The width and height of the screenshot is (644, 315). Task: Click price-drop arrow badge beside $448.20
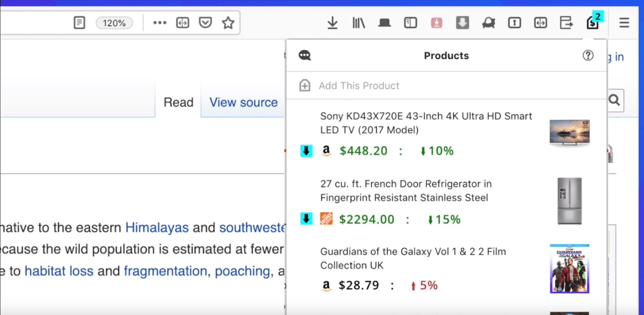(306, 151)
